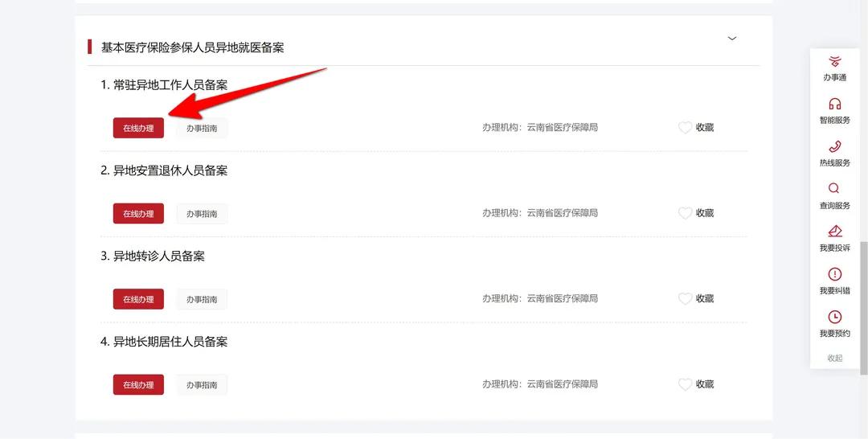This screenshot has width=868, height=439.
Task: Click 在线办理 for 常驻异地工作人员备案
Action: [138, 128]
